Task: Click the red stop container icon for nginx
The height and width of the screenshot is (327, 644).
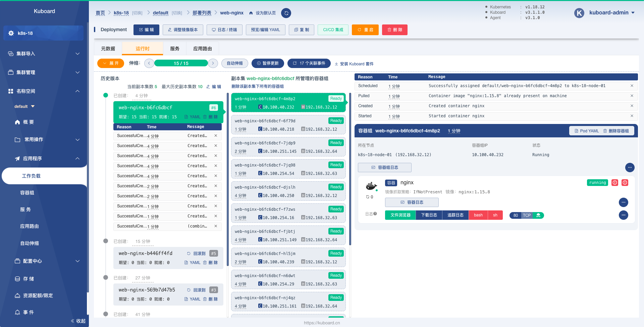Action: pos(625,183)
